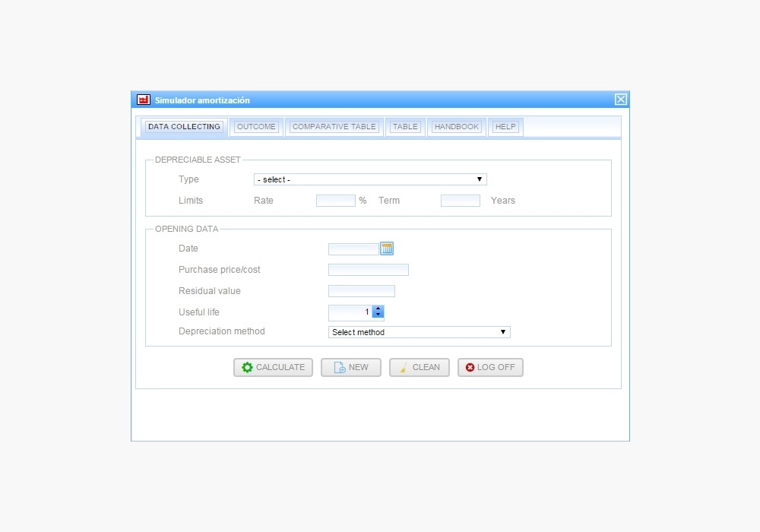Click the Purchase price/cost input field

coord(368,270)
